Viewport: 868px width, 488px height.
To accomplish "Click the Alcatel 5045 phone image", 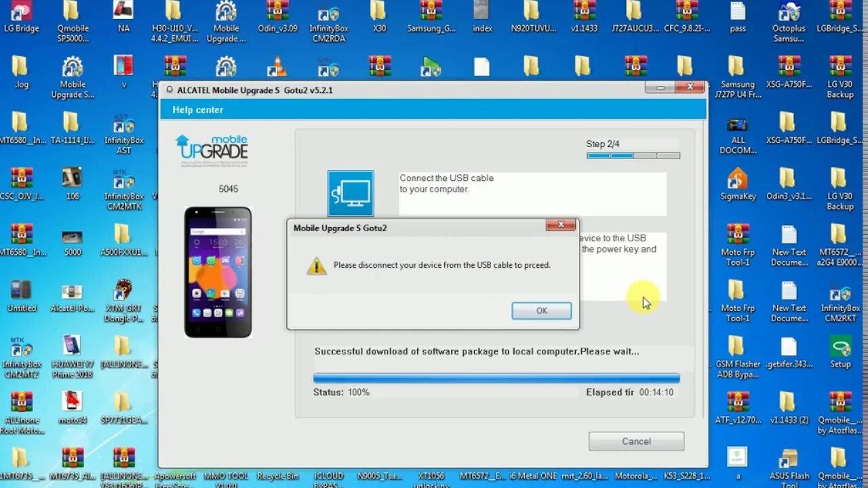I will (x=218, y=272).
